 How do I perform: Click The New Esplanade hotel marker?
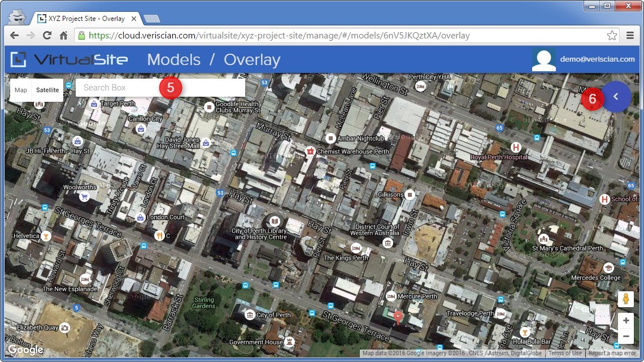click(x=85, y=279)
